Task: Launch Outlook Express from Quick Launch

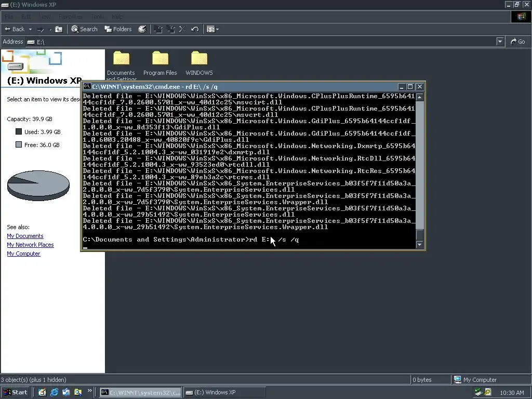Action: (66, 392)
